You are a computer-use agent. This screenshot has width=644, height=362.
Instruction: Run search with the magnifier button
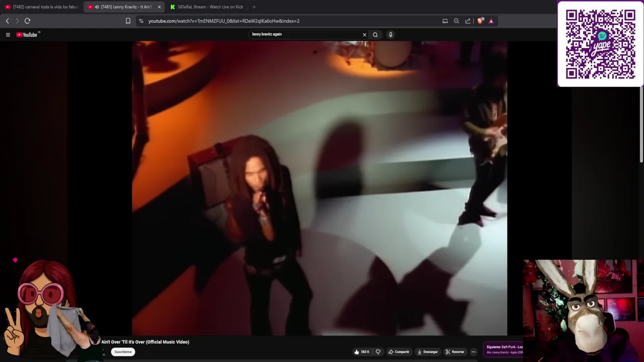(x=375, y=35)
